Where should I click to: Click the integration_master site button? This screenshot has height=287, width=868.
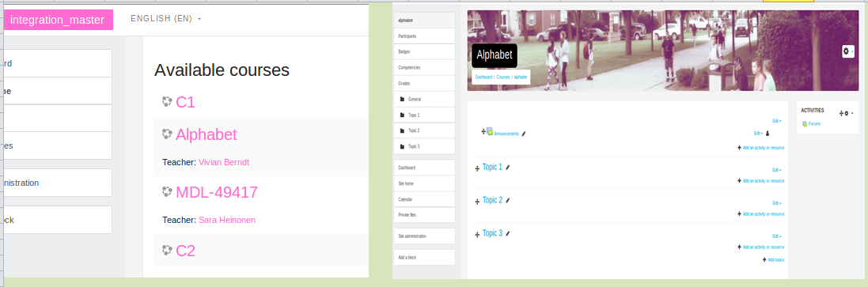[58, 21]
